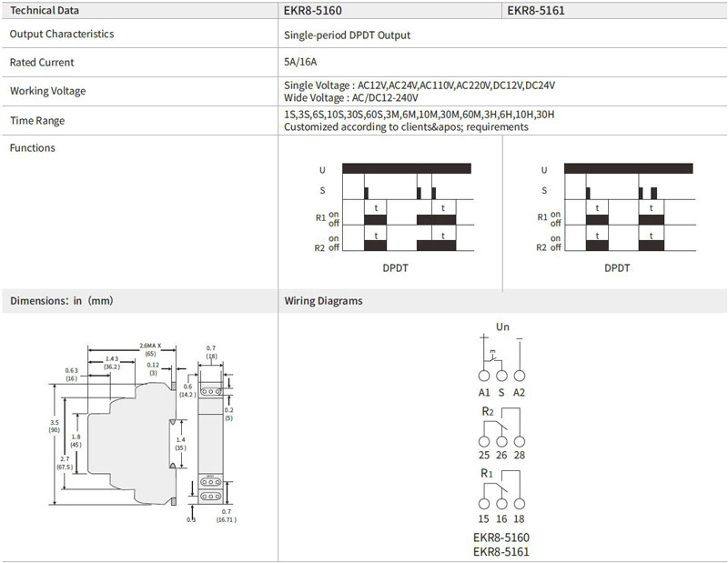Click the A2 terminal circle
The width and height of the screenshot is (728, 563).
click(x=520, y=376)
